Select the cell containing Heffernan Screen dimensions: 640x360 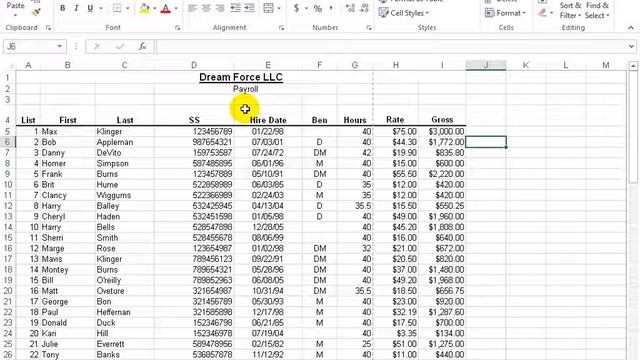click(x=124, y=312)
